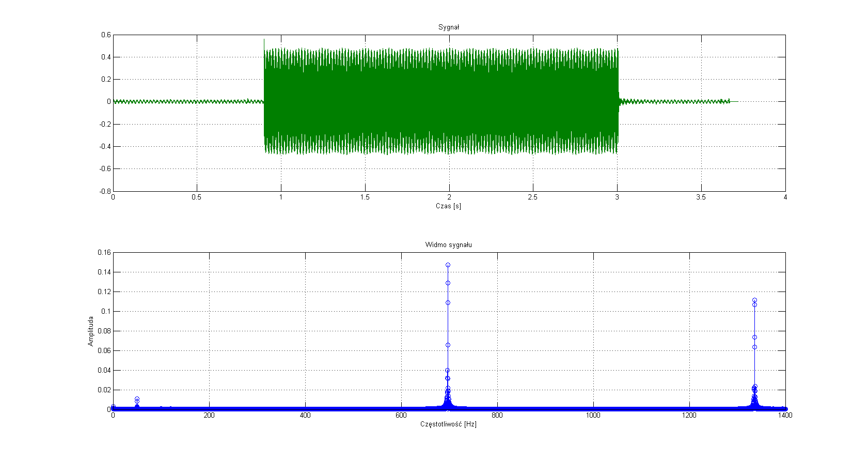Click the onset spike at the signal burst start
This screenshot has height=460, width=868.
pos(264,40)
